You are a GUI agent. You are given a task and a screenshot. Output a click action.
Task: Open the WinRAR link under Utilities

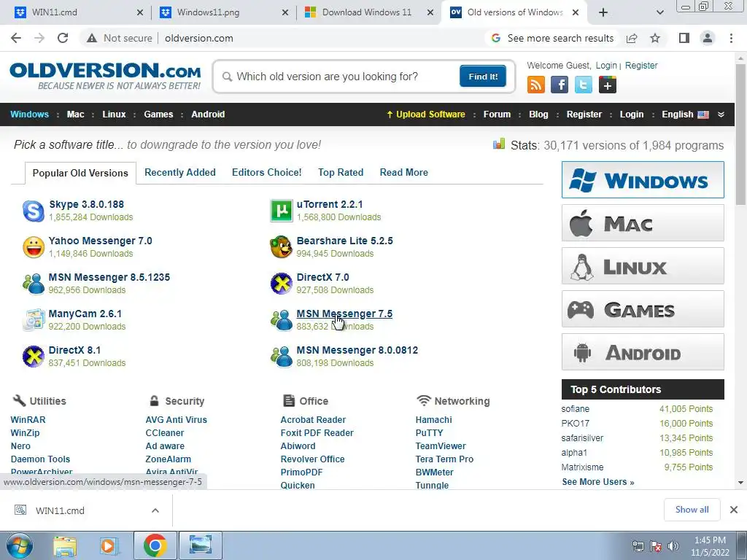point(28,419)
